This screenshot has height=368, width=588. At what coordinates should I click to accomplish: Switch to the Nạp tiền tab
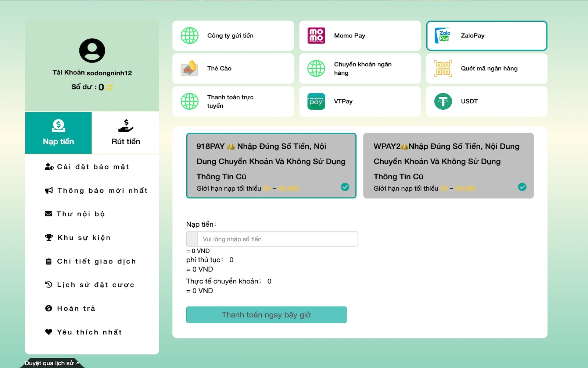coord(58,133)
